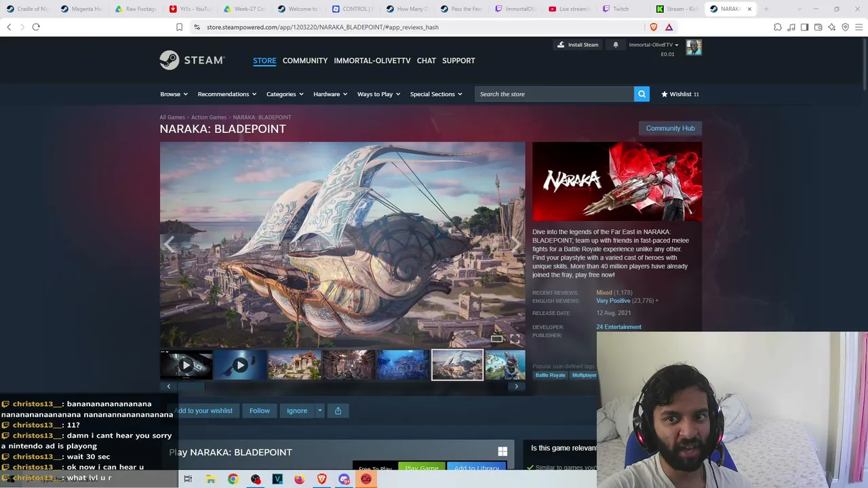
Task: Click the All Games breadcrumb
Action: [172, 117]
